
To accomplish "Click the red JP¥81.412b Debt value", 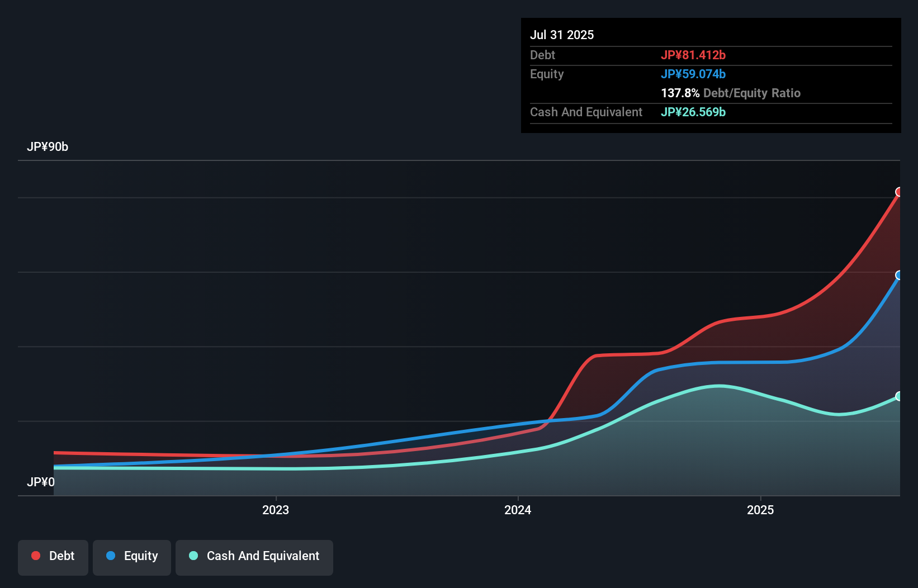I will tap(694, 55).
